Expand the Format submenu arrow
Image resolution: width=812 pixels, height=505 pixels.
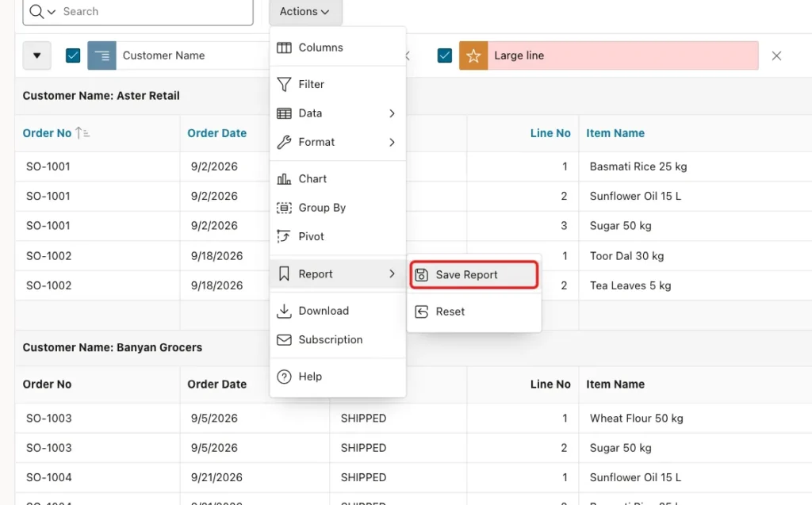(392, 142)
